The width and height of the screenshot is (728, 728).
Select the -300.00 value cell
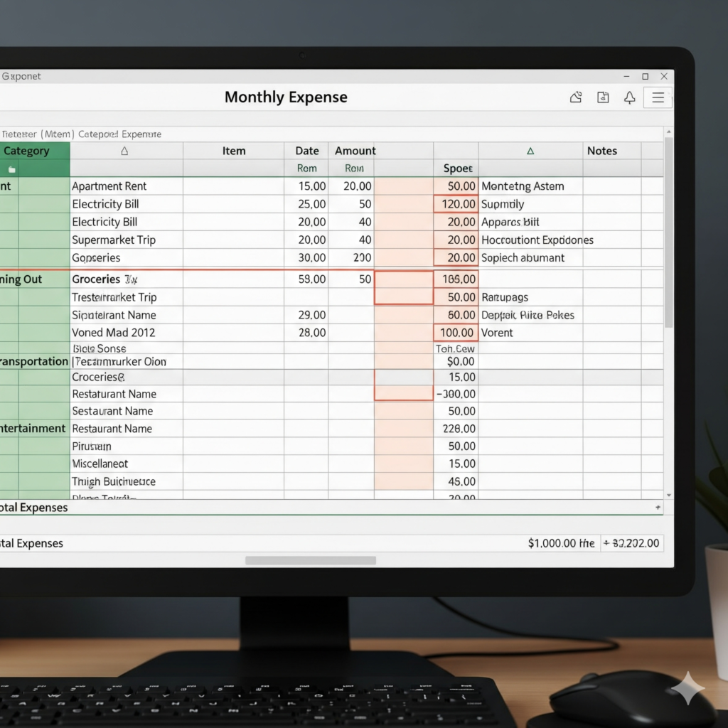[x=456, y=394]
